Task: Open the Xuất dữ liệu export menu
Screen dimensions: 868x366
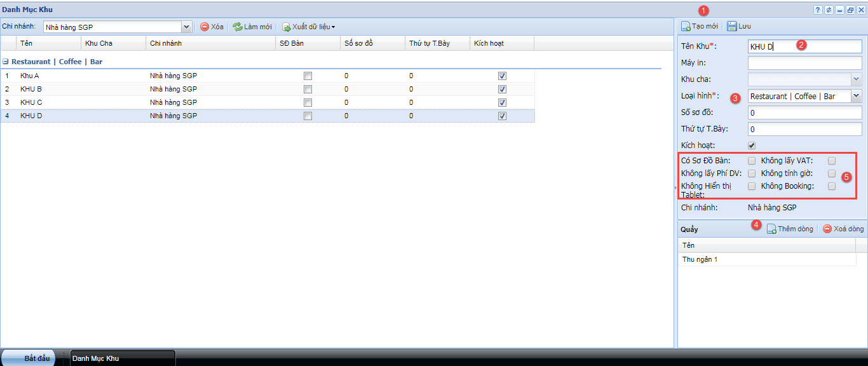Action: [308, 27]
